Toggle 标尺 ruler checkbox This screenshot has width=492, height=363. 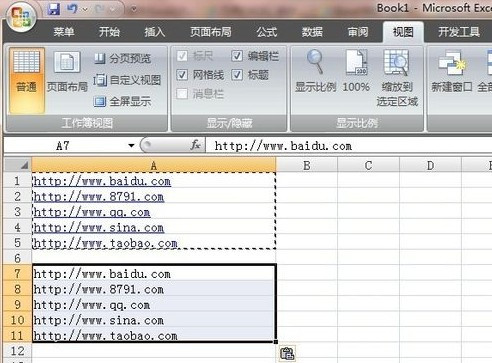click(x=182, y=56)
